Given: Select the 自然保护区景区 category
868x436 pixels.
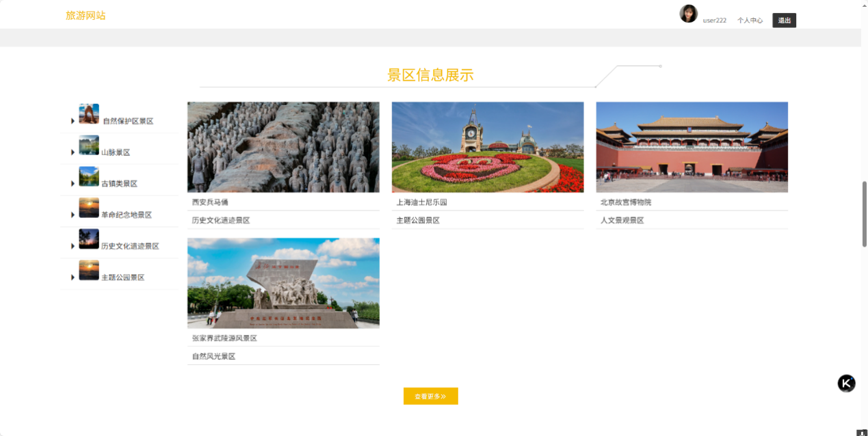Looking at the screenshot, I should click(x=128, y=121).
